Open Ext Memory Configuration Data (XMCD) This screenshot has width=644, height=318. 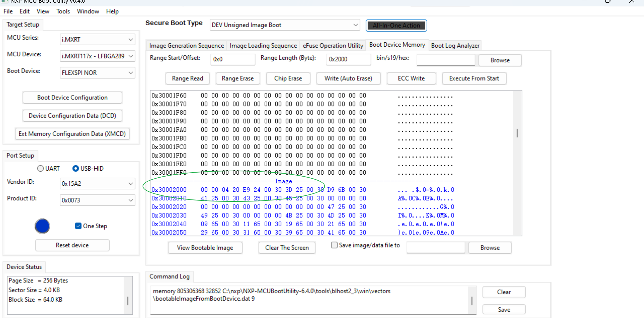pyautogui.click(x=72, y=134)
